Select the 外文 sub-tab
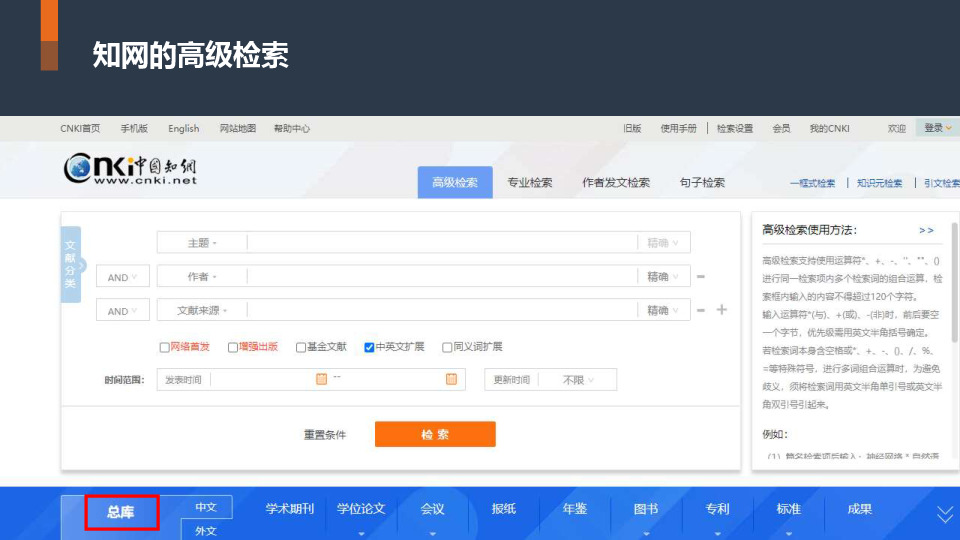960x540 pixels. coord(206,530)
